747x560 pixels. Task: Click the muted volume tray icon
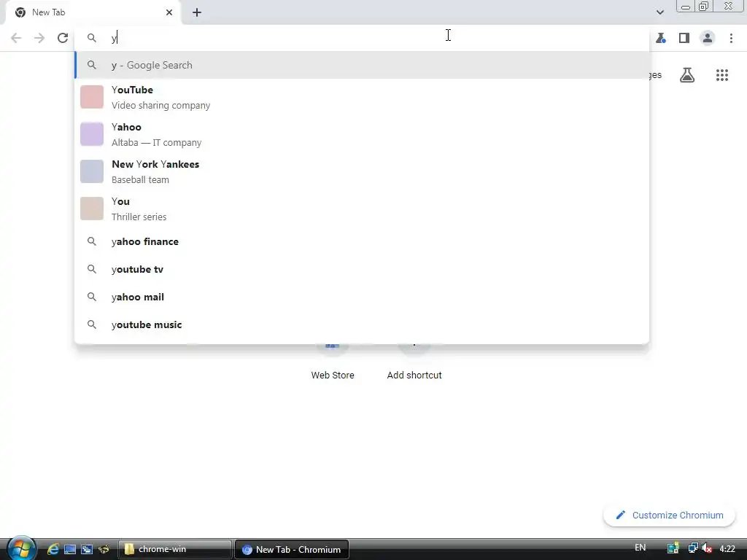[x=707, y=548]
